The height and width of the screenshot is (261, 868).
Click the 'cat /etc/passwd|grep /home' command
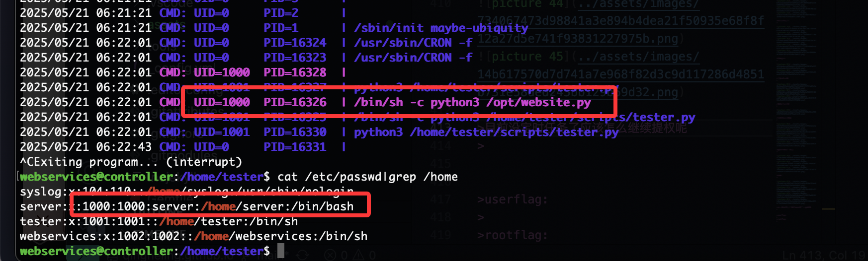(367, 177)
